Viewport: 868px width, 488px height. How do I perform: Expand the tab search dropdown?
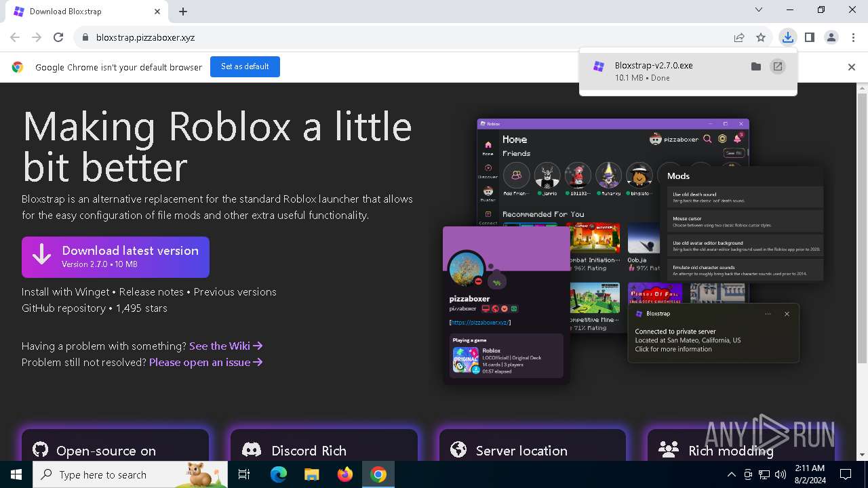click(x=759, y=10)
